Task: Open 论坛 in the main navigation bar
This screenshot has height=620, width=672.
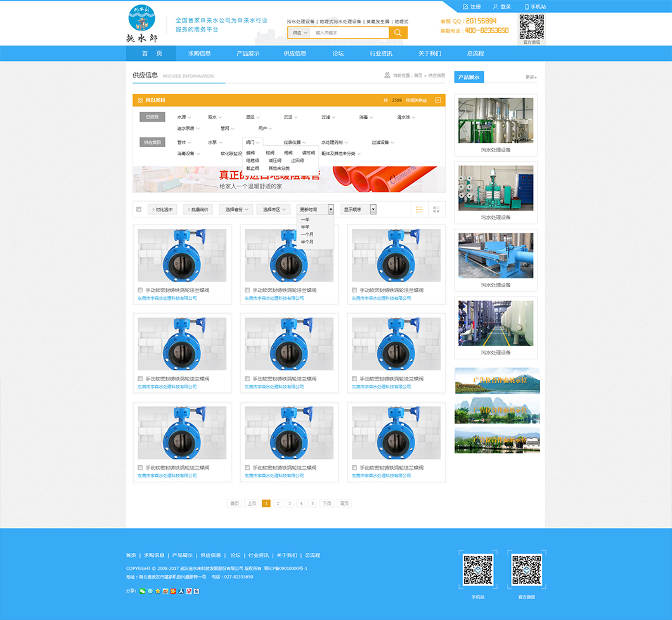Action: tap(338, 53)
